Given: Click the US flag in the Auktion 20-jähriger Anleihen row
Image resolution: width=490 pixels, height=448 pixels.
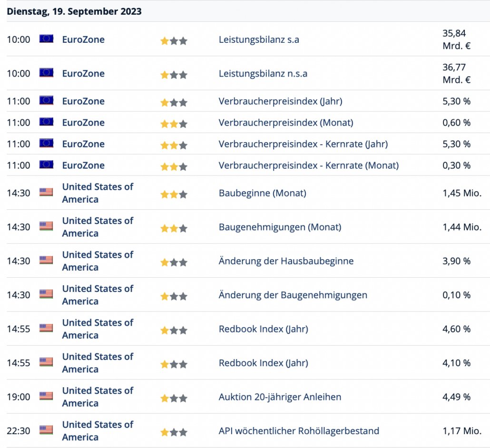Looking at the screenshot, I should click(46, 397).
